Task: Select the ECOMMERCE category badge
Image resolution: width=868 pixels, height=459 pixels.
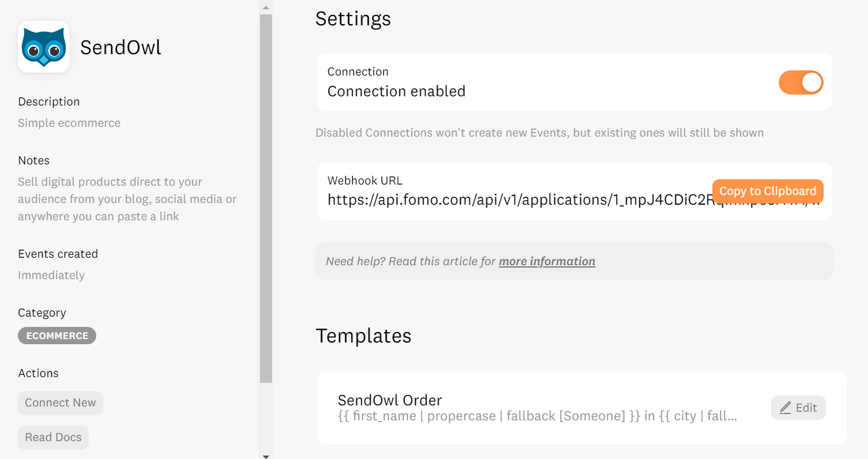Action: [57, 336]
